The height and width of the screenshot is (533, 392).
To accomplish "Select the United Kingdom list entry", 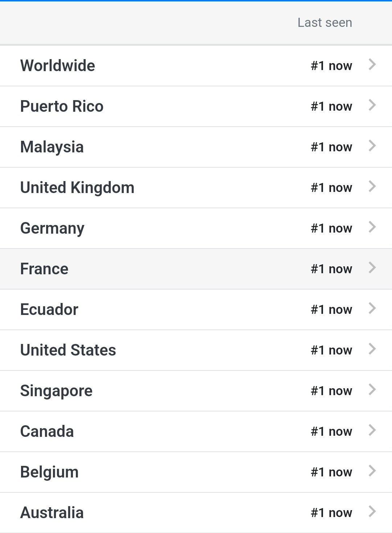I will click(x=77, y=188).
